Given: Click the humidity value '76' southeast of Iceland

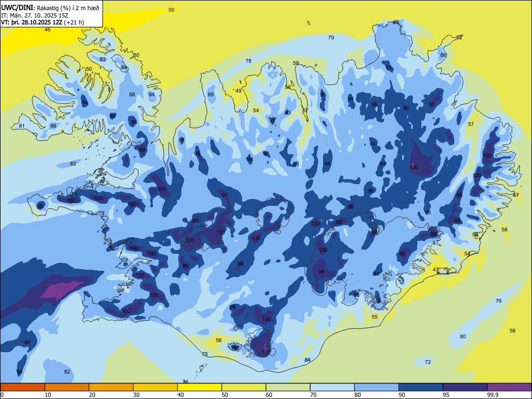Looking at the screenshot, I should (x=498, y=301).
